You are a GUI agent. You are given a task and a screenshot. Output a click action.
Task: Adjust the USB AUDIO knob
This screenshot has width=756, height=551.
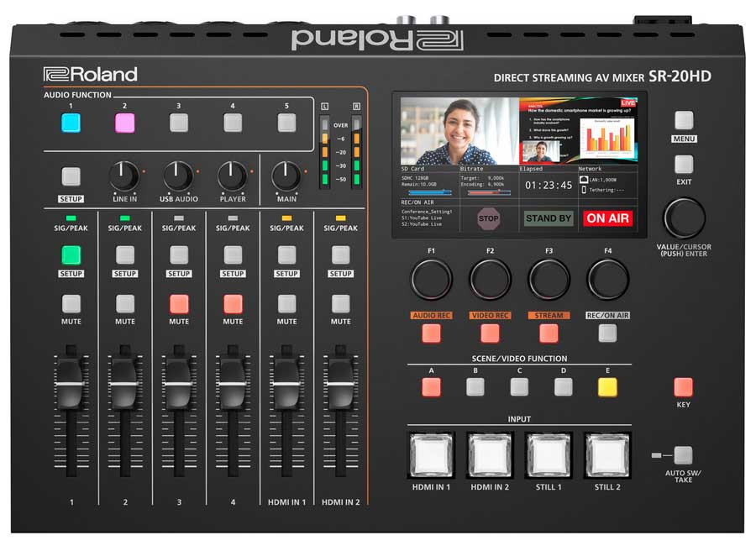point(178,176)
